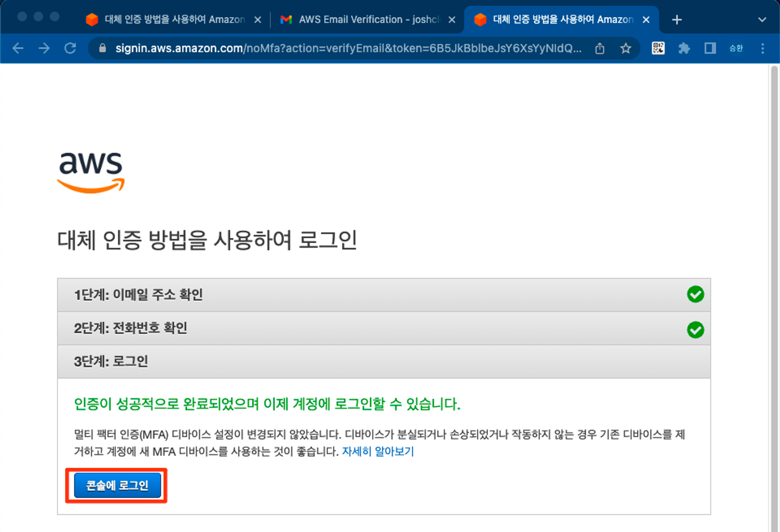
Task: Open the 자세히 알아보기 link
Action: tap(378, 451)
